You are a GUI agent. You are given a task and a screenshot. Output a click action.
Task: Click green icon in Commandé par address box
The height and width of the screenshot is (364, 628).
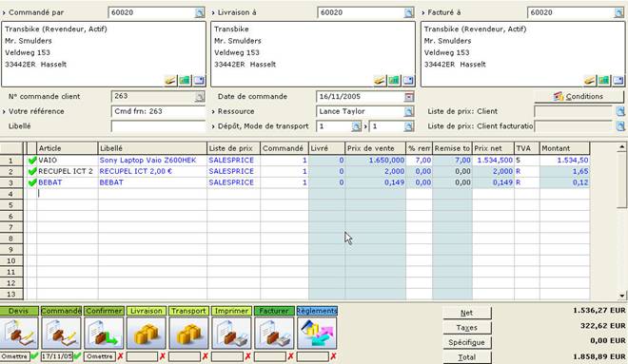(x=185, y=81)
